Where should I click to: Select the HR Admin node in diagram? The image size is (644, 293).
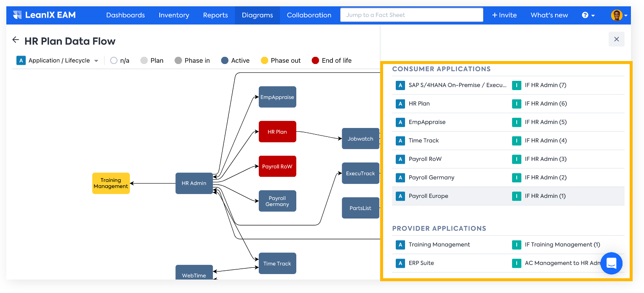pos(194,184)
